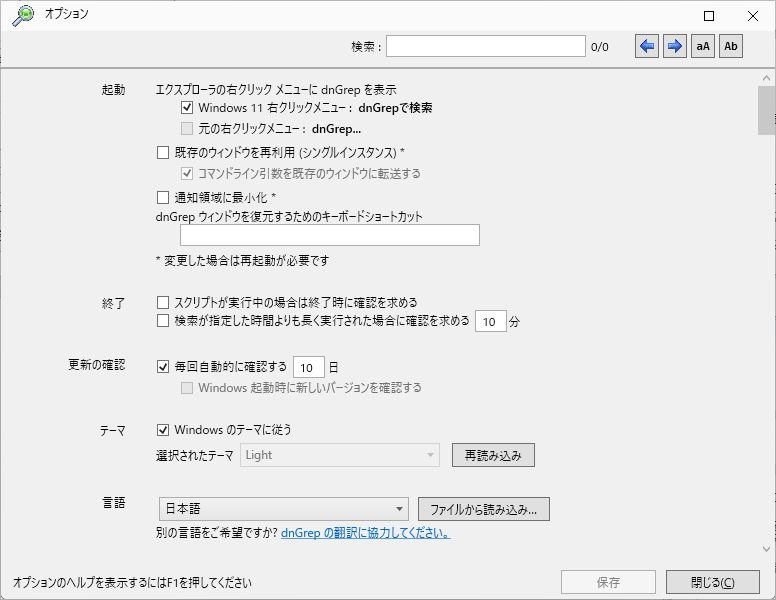Click the 再読み込み button
This screenshot has width=776, height=600.
click(493, 455)
